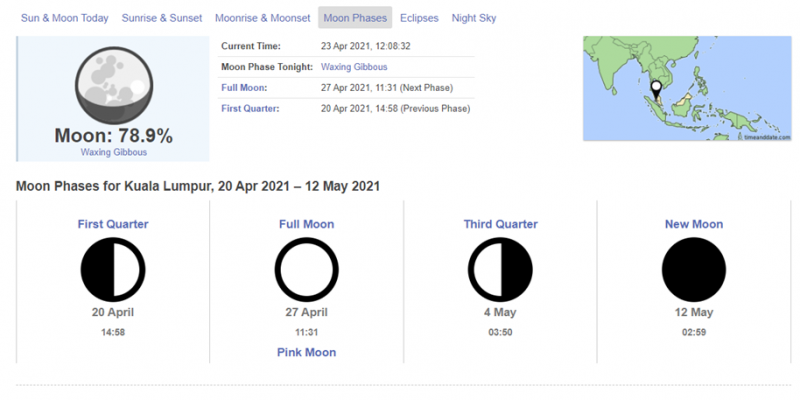This screenshot has height=400, width=800.
Task: Open the Southeast Asia map thumbnail
Action: pyautogui.click(x=685, y=88)
